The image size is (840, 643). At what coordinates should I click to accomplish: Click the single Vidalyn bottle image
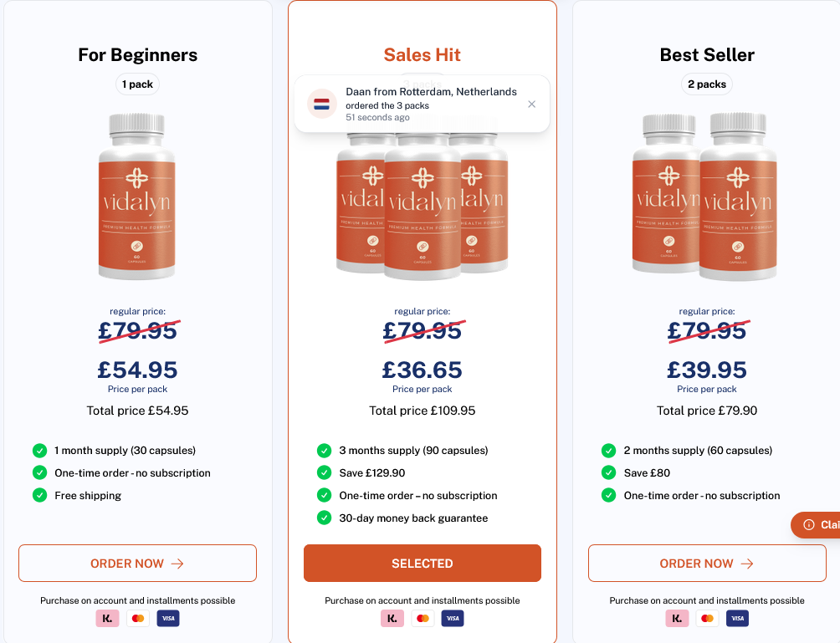[137, 197]
